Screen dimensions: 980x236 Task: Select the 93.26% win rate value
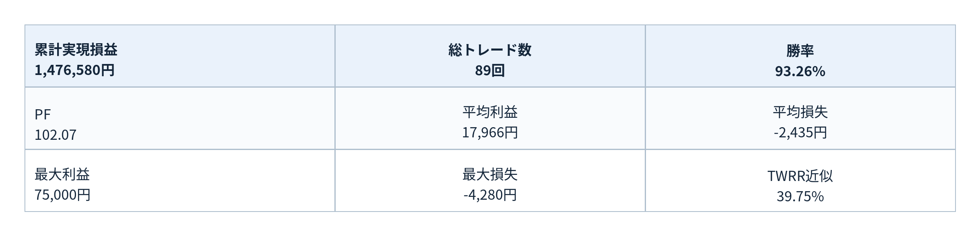click(x=800, y=72)
